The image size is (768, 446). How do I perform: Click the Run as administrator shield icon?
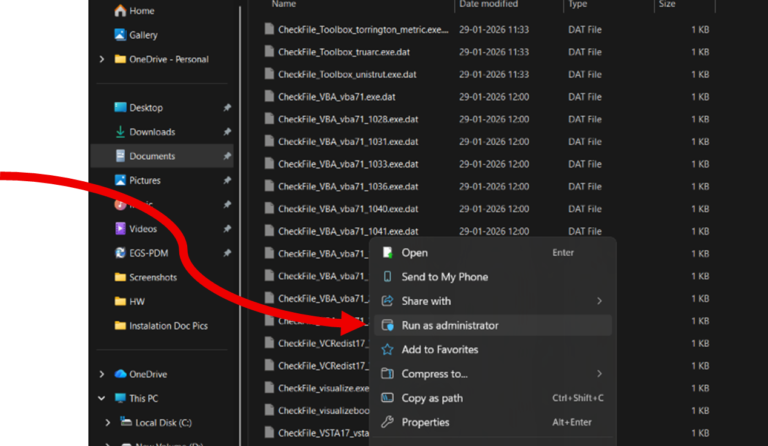388,326
